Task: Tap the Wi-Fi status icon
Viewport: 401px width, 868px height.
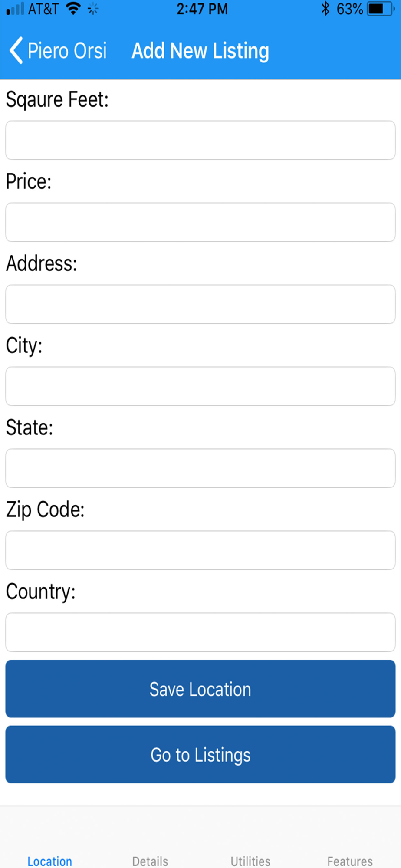Action: (73, 8)
